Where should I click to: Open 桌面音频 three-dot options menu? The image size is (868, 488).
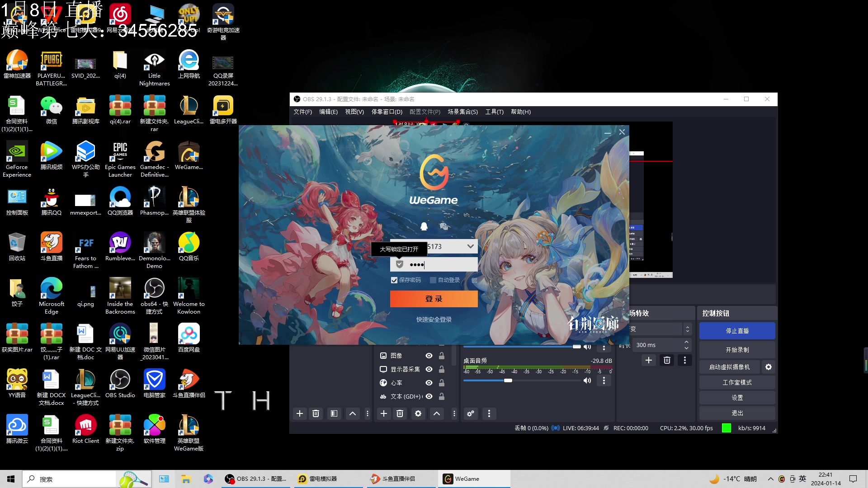[x=604, y=380]
